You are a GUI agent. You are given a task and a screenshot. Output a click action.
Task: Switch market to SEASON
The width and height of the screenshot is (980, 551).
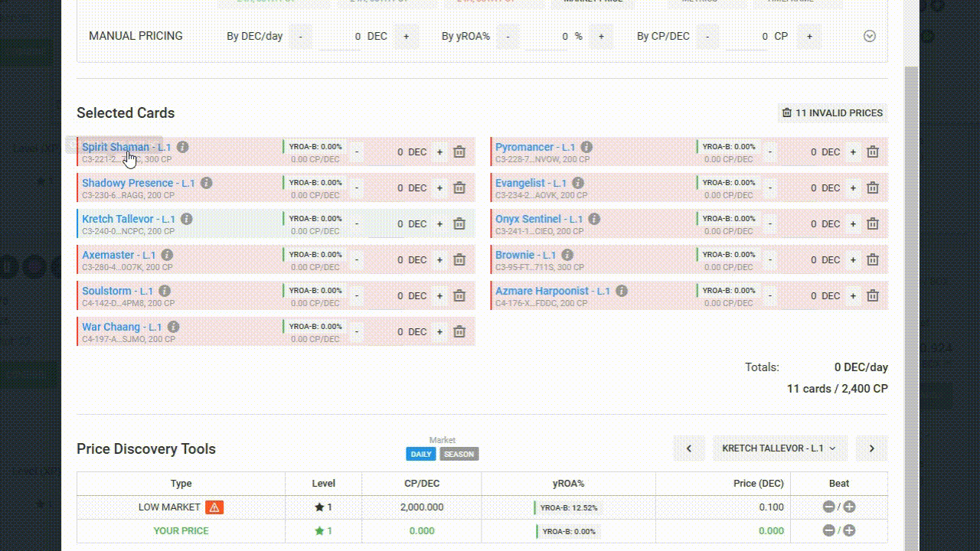pos(459,454)
